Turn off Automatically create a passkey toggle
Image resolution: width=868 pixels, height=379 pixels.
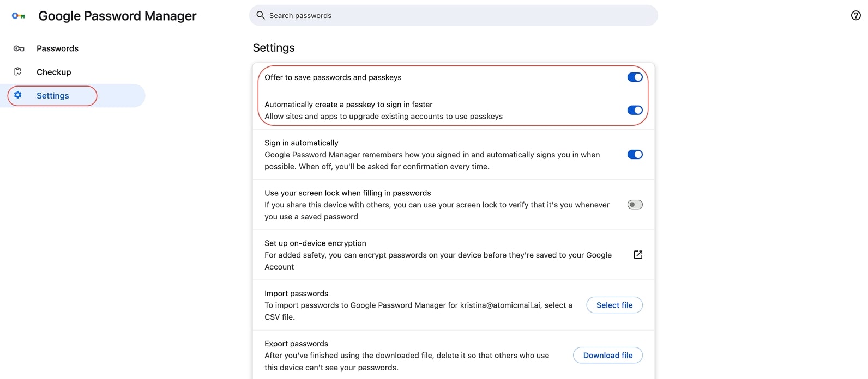point(635,110)
